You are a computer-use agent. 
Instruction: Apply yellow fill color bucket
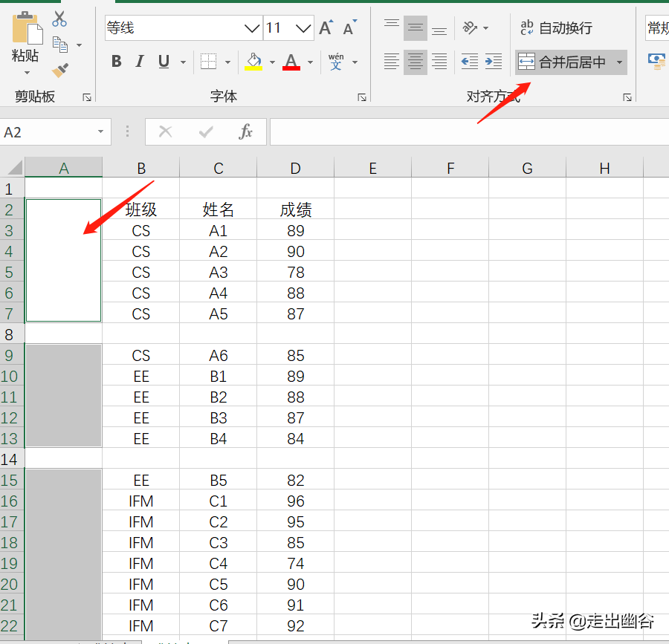point(253,62)
